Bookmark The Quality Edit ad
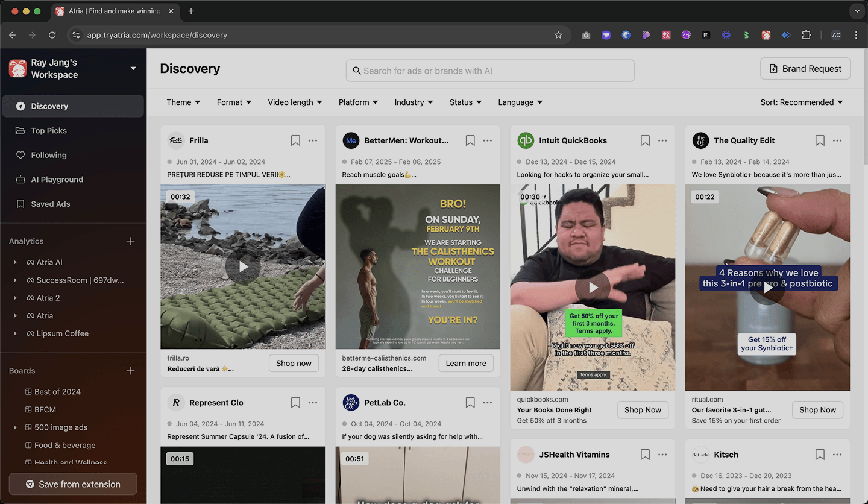 click(x=820, y=140)
